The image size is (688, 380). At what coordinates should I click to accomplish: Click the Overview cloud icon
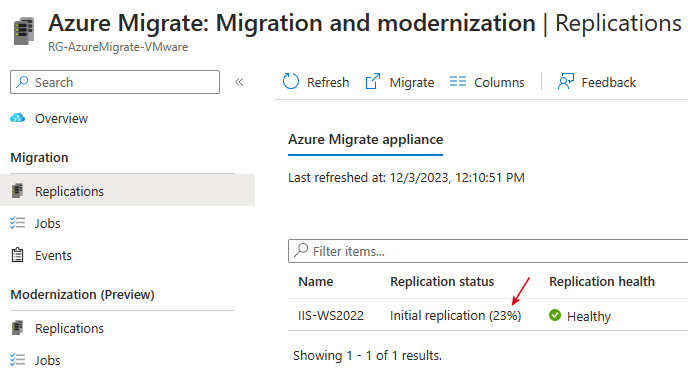click(18, 118)
